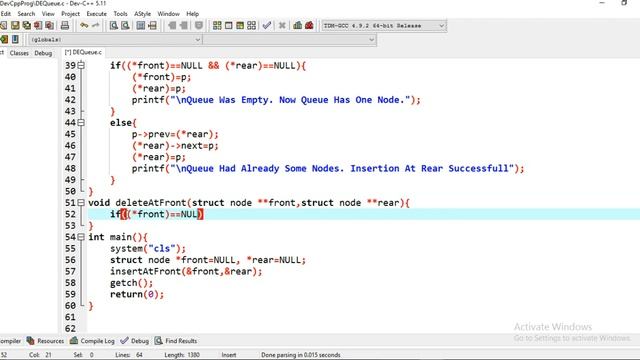Click the return(0) statement
The image size is (640, 360).
(137, 294)
